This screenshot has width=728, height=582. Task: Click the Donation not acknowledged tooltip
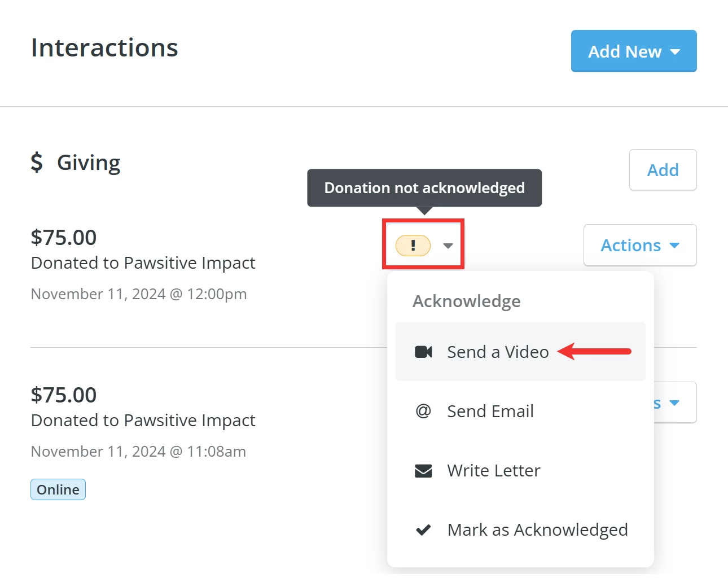(424, 188)
